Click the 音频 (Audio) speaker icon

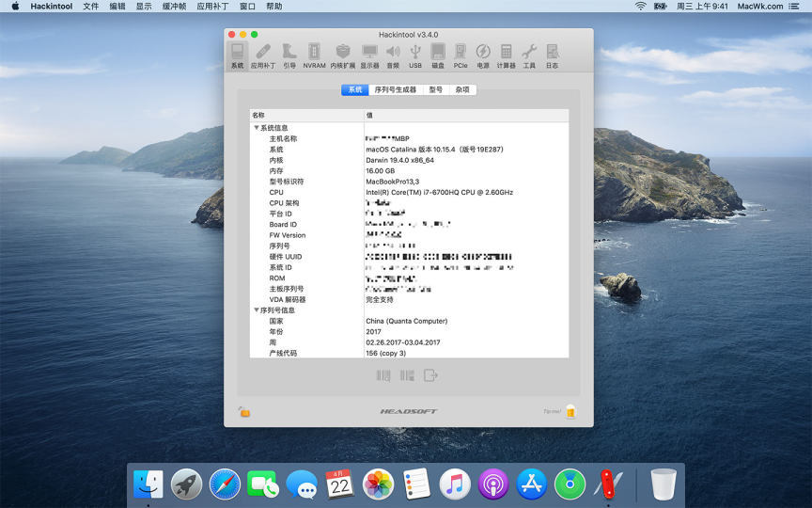tap(393, 56)
